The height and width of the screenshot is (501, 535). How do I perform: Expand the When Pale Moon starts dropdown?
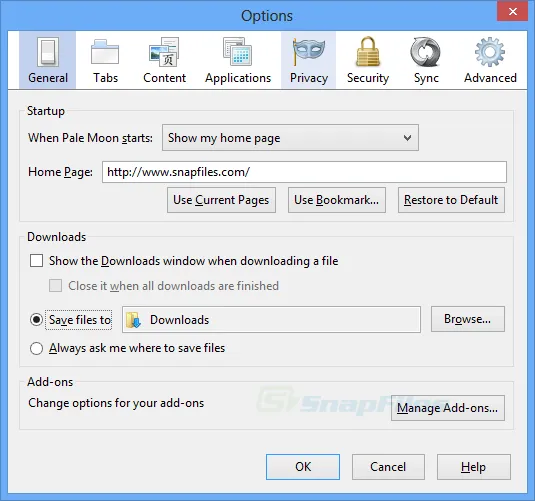tap(290, 138)
